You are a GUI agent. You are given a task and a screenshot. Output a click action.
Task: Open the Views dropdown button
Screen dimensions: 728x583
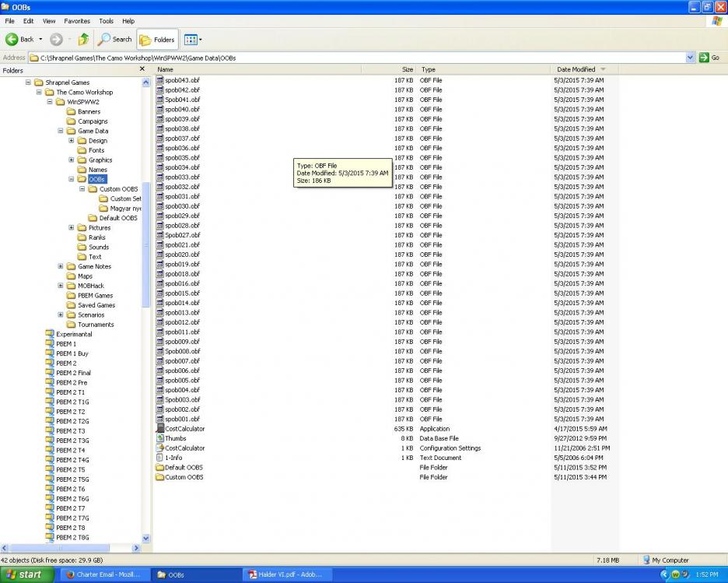click(192, 39)
